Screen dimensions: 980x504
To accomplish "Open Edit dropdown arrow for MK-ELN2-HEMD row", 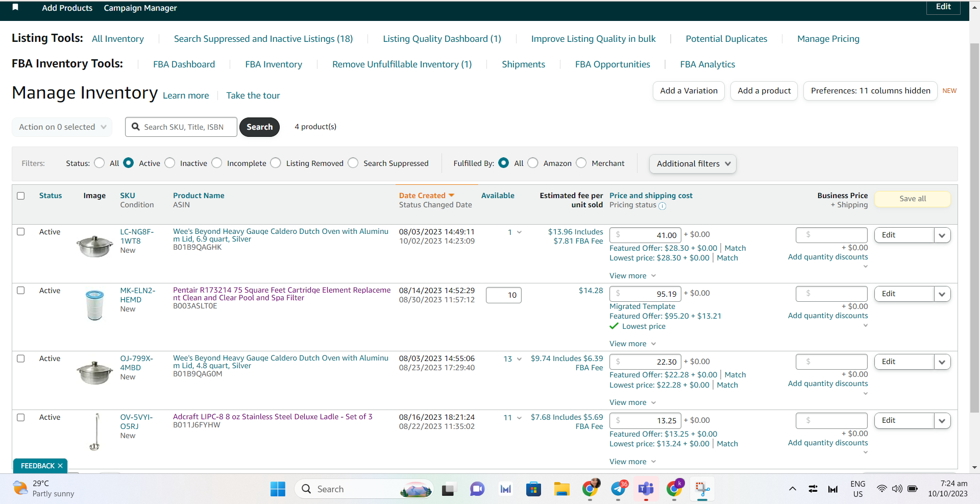I will (x=942, y=294).
